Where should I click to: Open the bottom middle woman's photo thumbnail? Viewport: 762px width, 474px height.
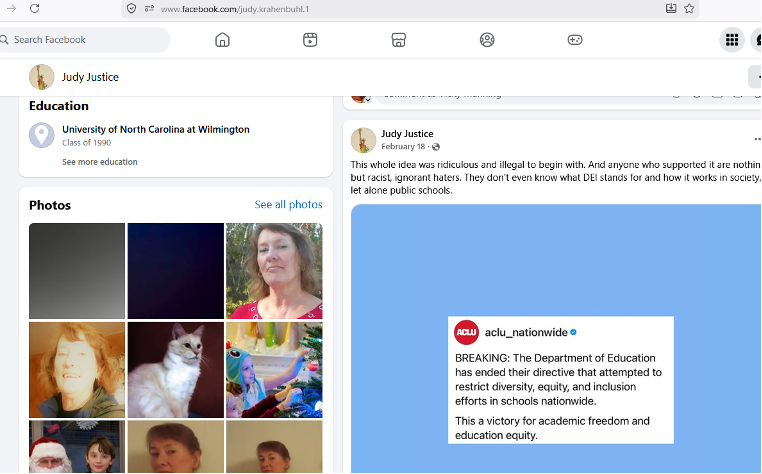point(175,447)
